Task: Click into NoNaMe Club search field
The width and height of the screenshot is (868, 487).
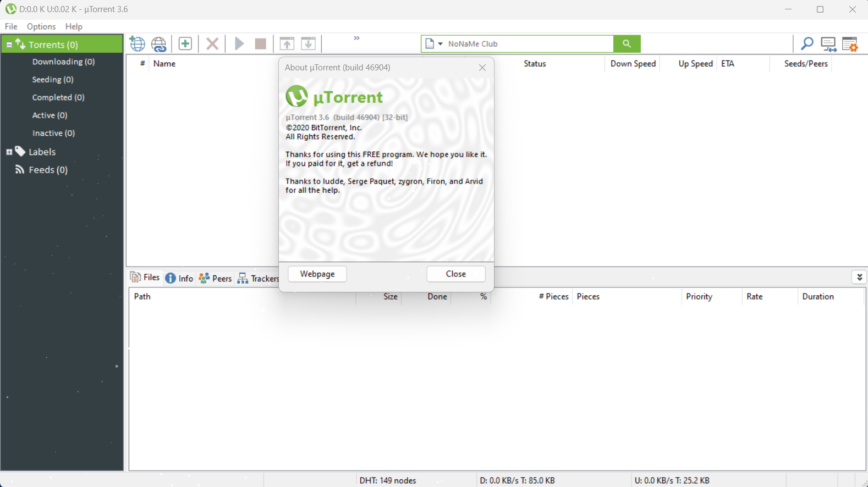Action: click(528, 43)
